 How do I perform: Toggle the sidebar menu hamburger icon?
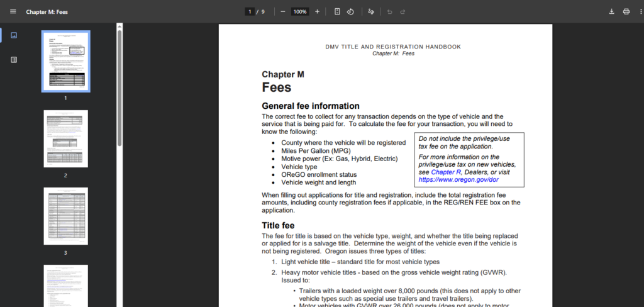point(13,11)
